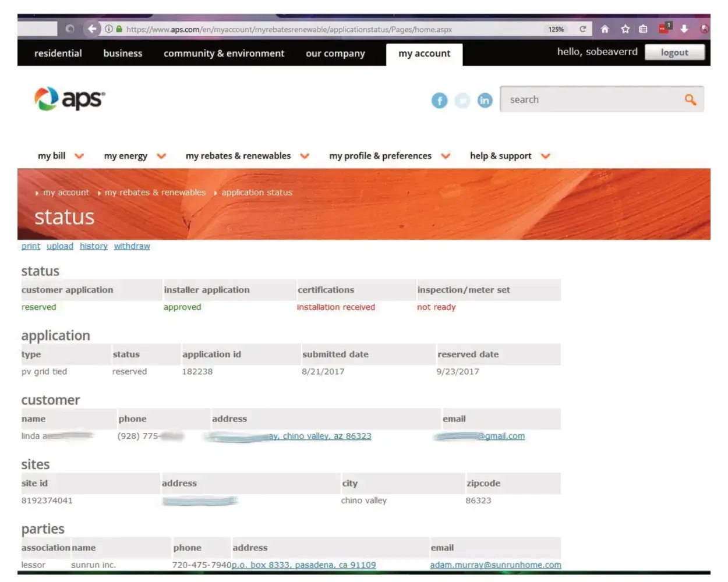The width and height of the screenshot is (728, 582).
Task: Select the community & environment tab
Action: 224,54
